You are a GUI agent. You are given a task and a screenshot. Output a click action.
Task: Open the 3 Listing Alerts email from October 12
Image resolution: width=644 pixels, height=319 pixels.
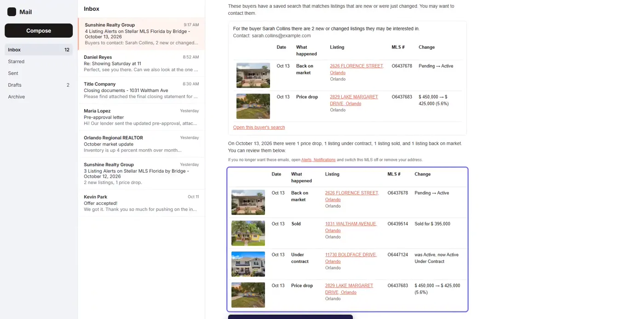[x=142, y=174]
